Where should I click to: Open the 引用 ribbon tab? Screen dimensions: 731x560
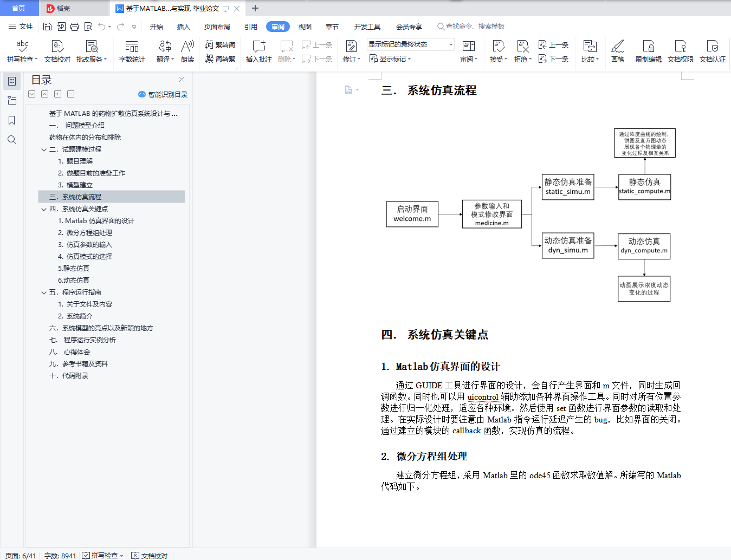click(x=251, y=27)
